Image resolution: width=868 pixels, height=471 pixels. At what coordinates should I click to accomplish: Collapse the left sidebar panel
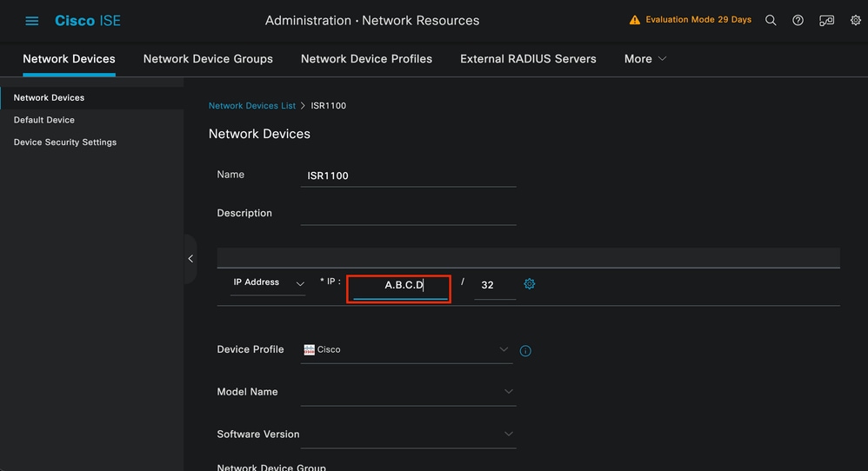[x=190, y=259]
